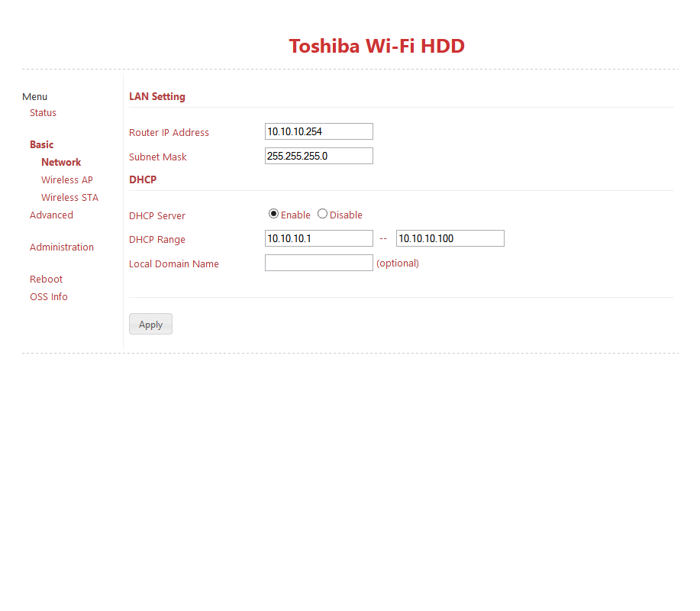Open the Administration page
This screenshot has height=611, width=700.
point(62,247)
